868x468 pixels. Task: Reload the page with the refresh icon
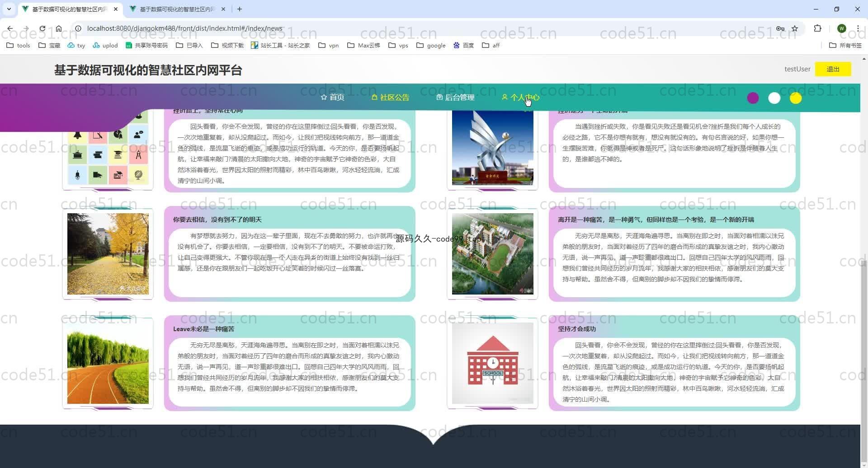point(42,28)
